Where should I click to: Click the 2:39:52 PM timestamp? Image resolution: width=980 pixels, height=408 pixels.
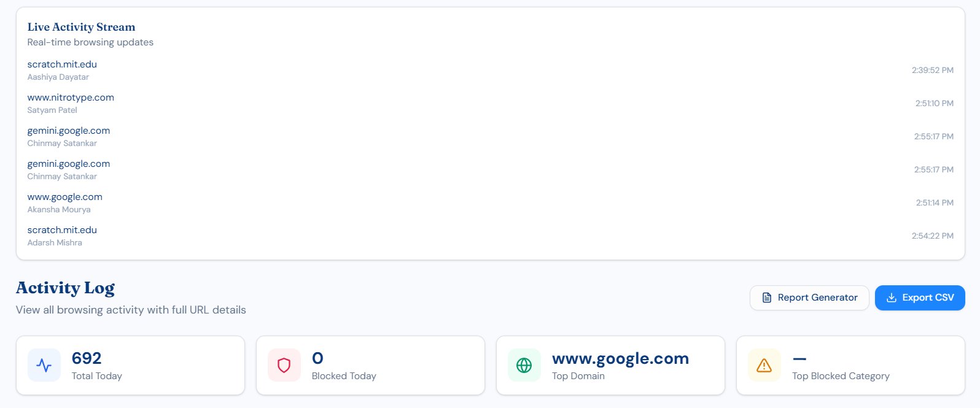pos(932,71)
